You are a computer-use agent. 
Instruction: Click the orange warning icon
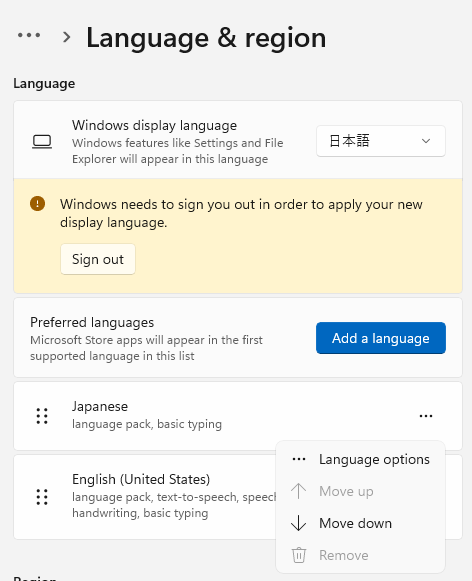(37, 203)
